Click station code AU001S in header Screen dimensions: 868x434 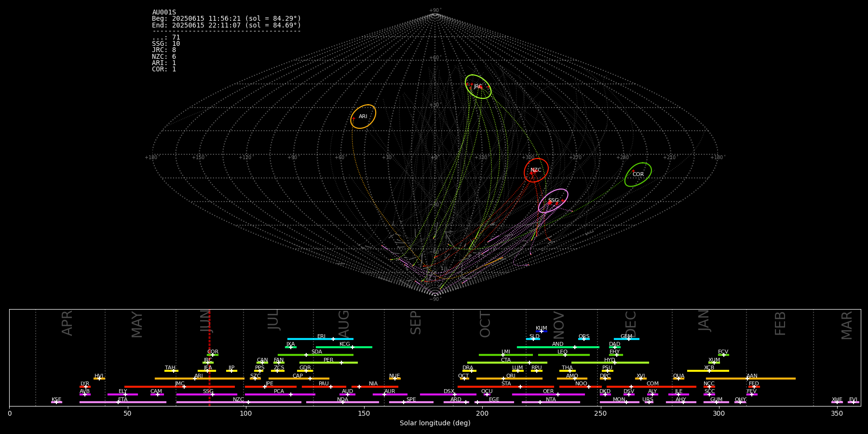(x=164, y=13)
